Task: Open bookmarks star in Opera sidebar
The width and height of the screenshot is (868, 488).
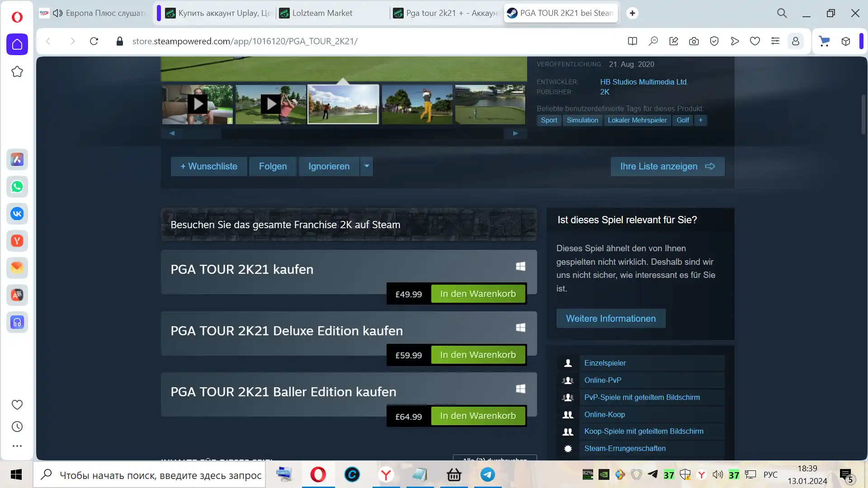Action: pyautogui.click(x=17, y=71)
